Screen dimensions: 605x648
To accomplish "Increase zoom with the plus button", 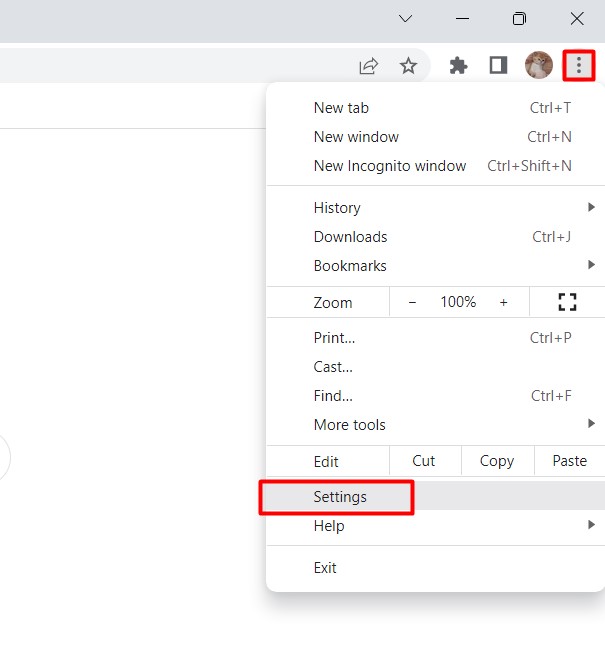I will click(503, 302).
